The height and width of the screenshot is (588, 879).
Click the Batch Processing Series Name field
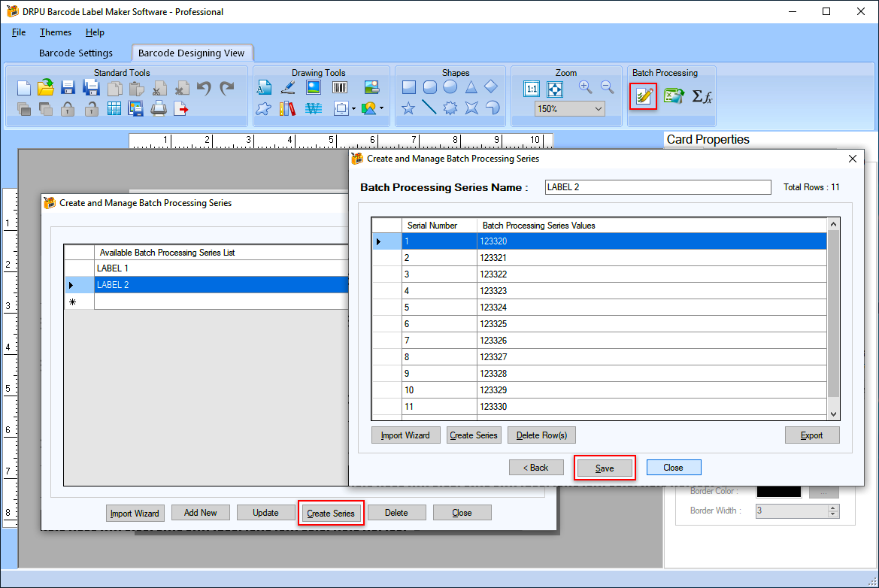click(658, 187)
